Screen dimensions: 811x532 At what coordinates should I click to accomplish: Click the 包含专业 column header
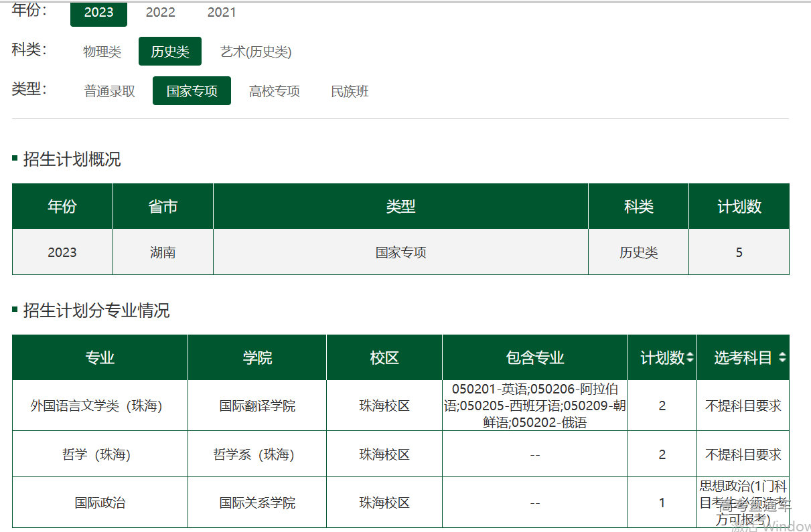pyautogui.click(x=534, y=358)
